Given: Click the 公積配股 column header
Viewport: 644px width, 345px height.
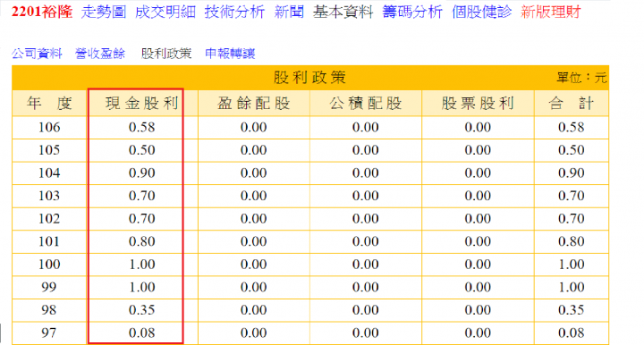Looking at the screenshot, I should tap(366, 104).
